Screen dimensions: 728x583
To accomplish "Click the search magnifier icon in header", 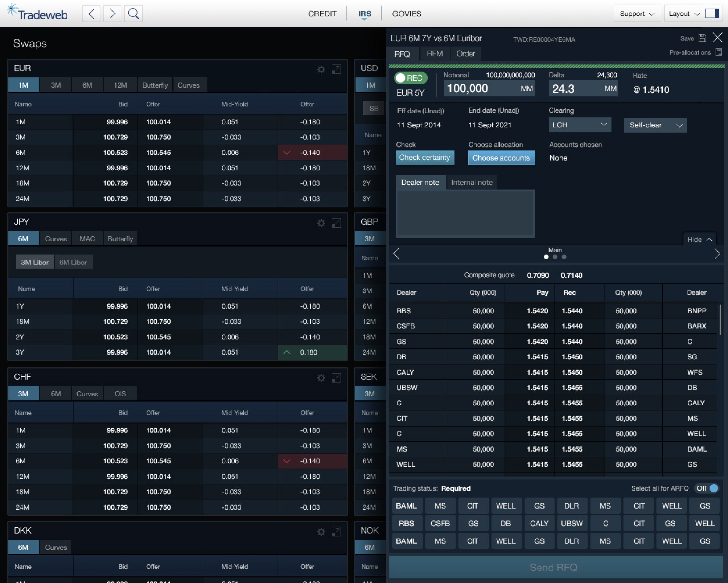I will (133, 14).
